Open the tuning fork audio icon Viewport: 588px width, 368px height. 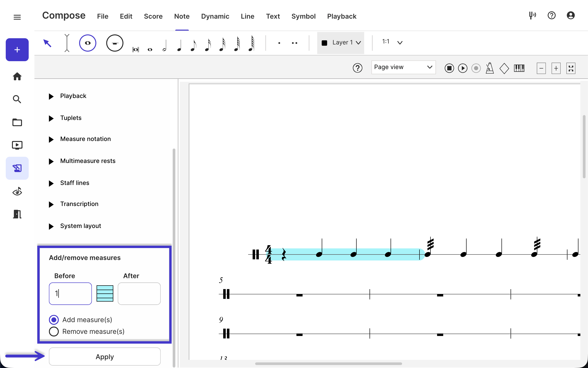[532, 16]
